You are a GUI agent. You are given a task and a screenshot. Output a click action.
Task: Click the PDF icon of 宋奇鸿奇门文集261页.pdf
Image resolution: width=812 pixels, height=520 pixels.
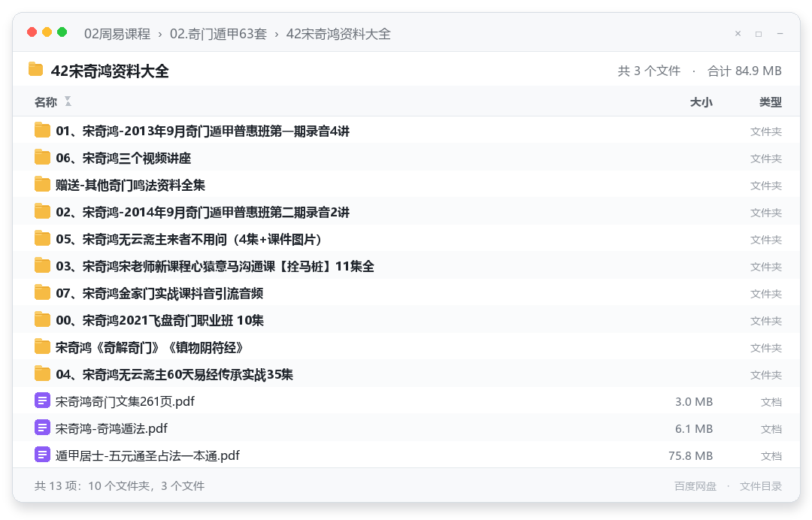[x=42, y=401]
